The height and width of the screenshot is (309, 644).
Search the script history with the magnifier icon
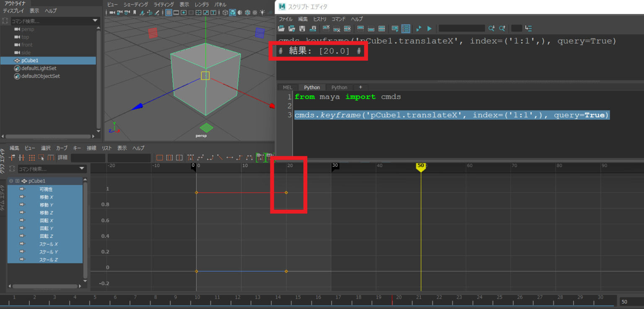491,28
